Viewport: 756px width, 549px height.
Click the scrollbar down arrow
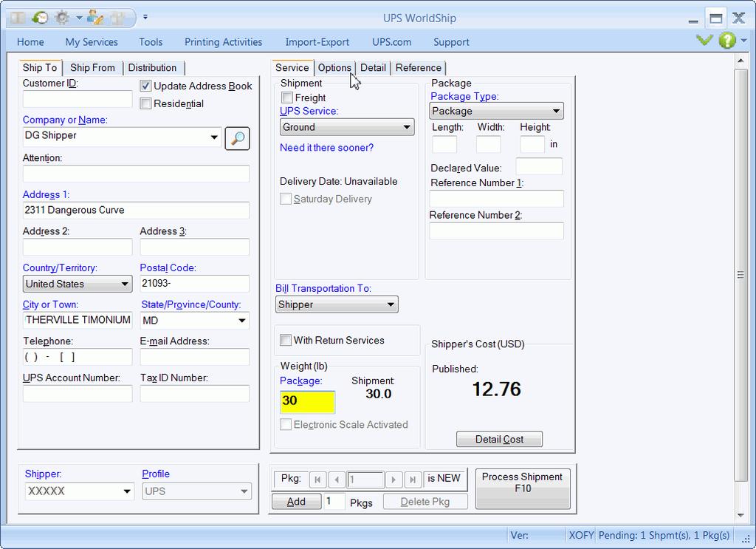[741, 515]
